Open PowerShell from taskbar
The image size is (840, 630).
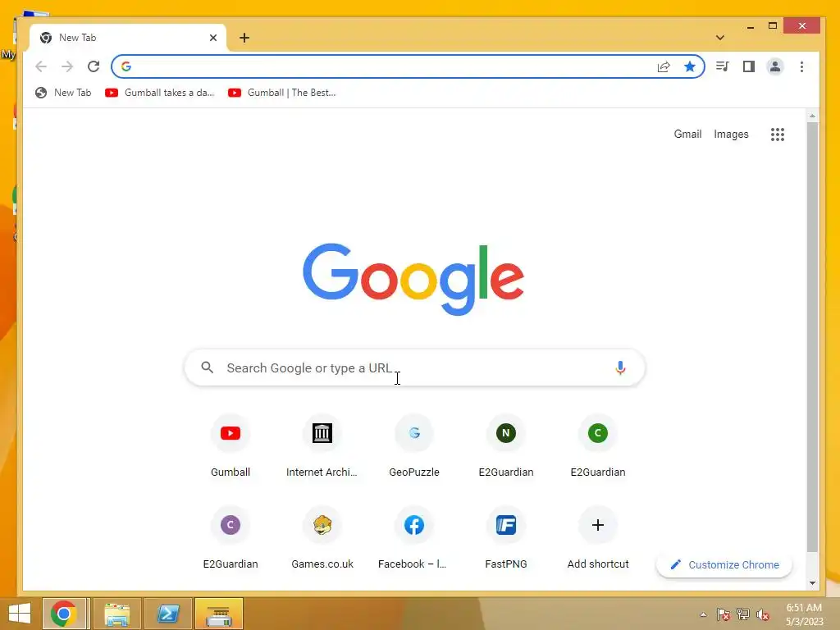168,614
